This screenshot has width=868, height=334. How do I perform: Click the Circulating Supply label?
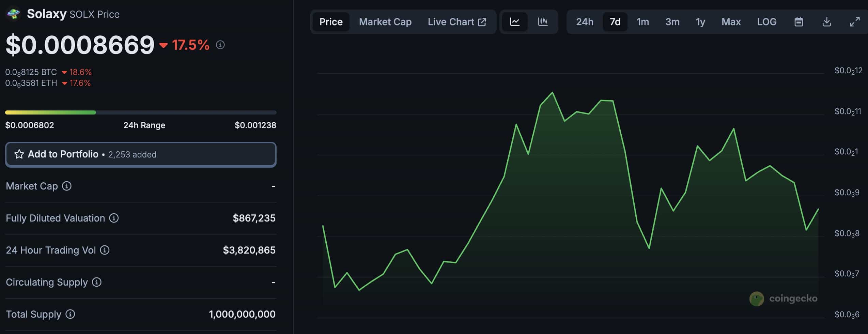(47, 282)
